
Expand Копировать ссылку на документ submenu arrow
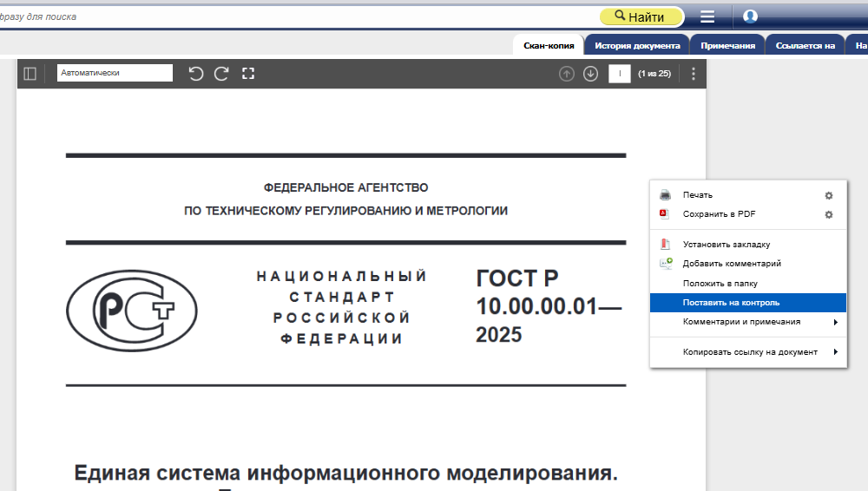point(835,351)
